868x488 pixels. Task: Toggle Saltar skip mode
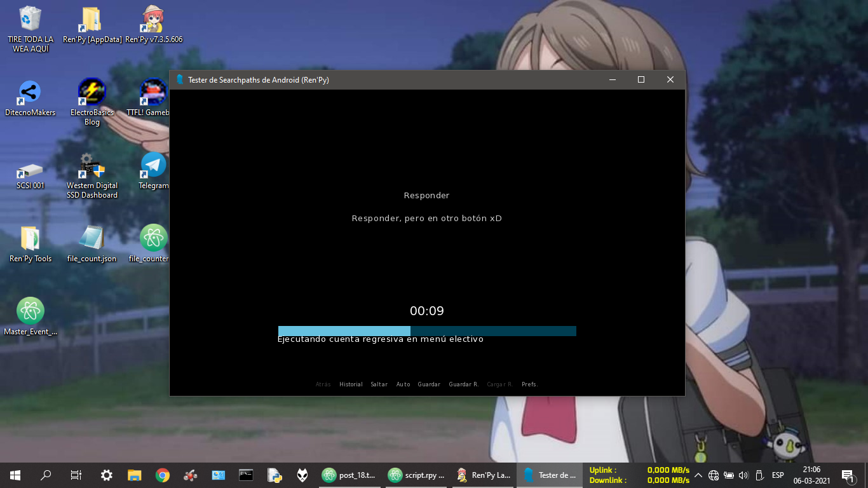[379, 384]
